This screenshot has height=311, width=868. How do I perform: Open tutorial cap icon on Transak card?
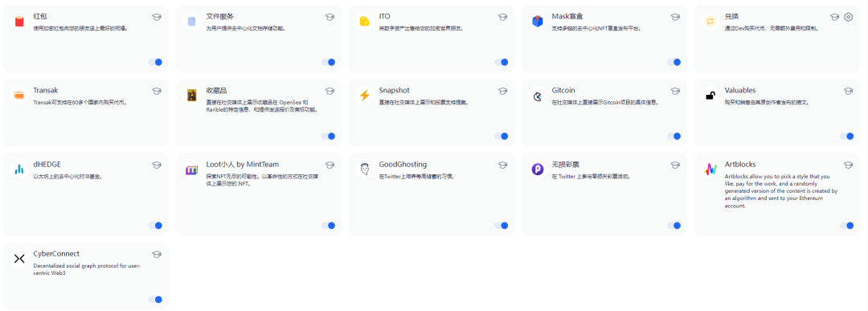coord(157,91)
